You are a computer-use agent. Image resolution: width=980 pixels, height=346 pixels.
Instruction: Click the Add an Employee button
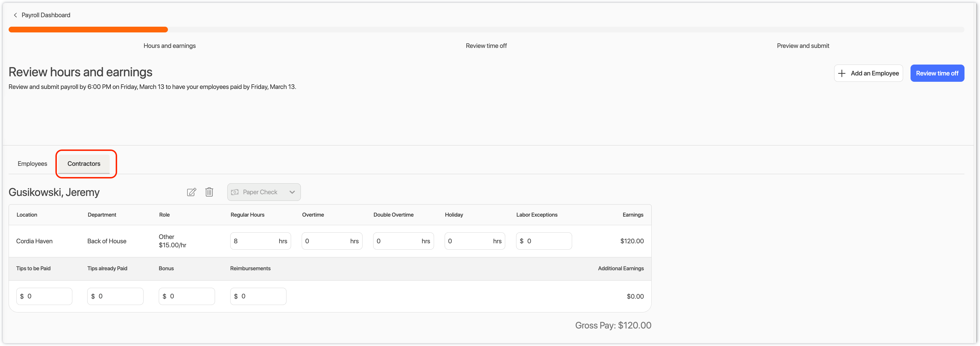click(x=868, y=73)
